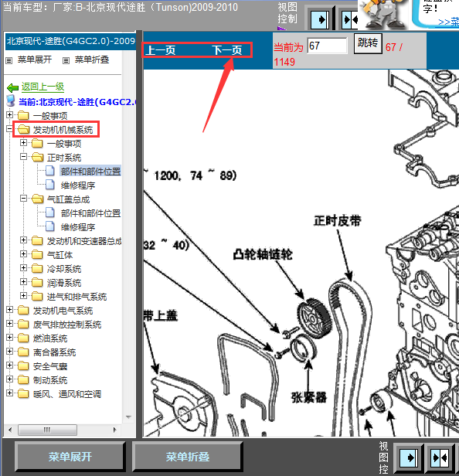459x476 pixels.
Task: Click the 北京现代-途胜(G4GC2.0)-2009 header tab
Action: [x=70, y=41]
